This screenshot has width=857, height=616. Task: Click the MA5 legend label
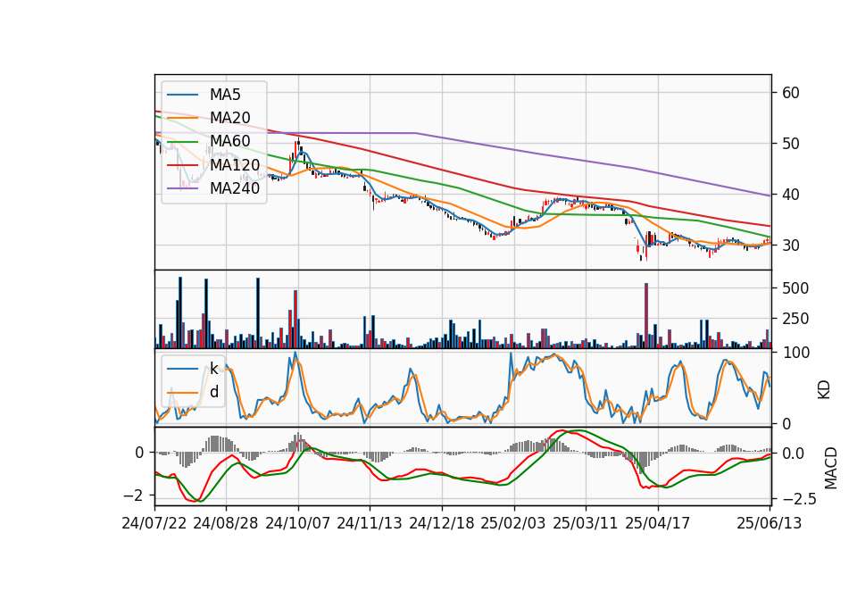pos(225,95)
